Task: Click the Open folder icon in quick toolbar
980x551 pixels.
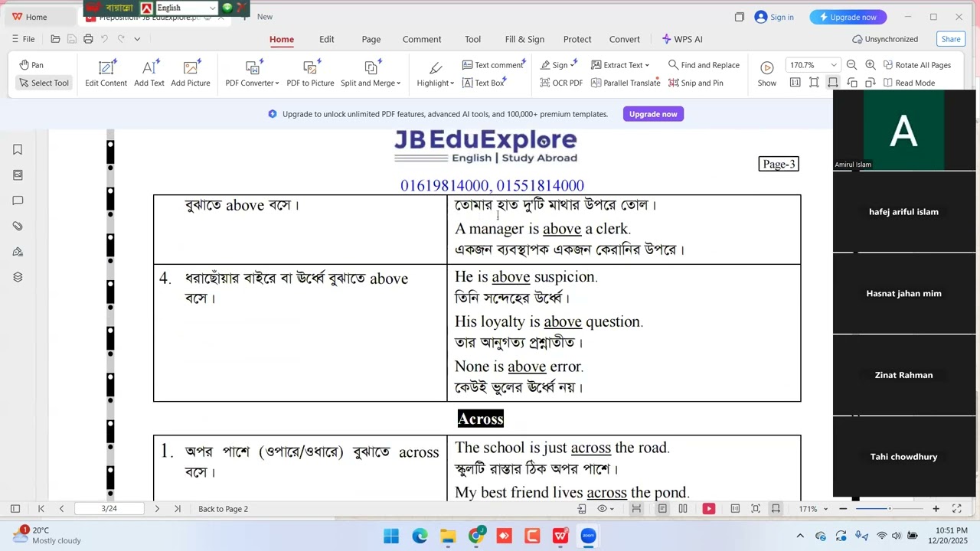Action: (55, 39)
